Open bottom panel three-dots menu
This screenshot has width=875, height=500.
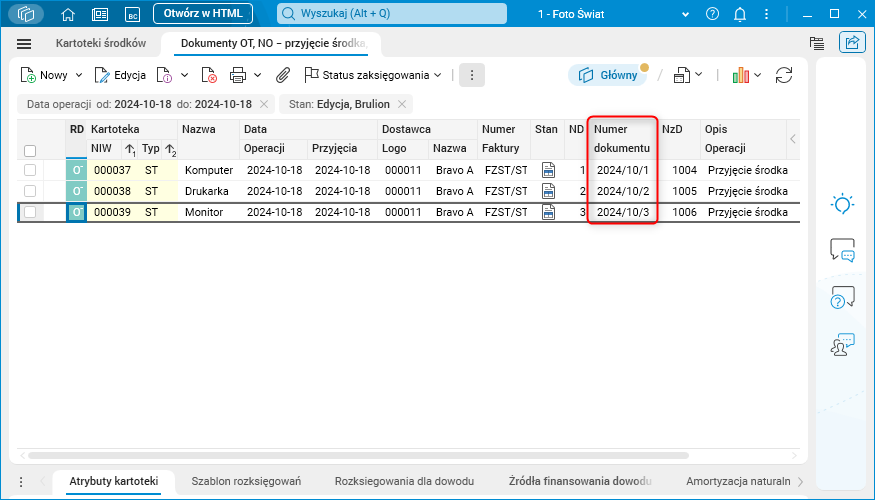21,482
